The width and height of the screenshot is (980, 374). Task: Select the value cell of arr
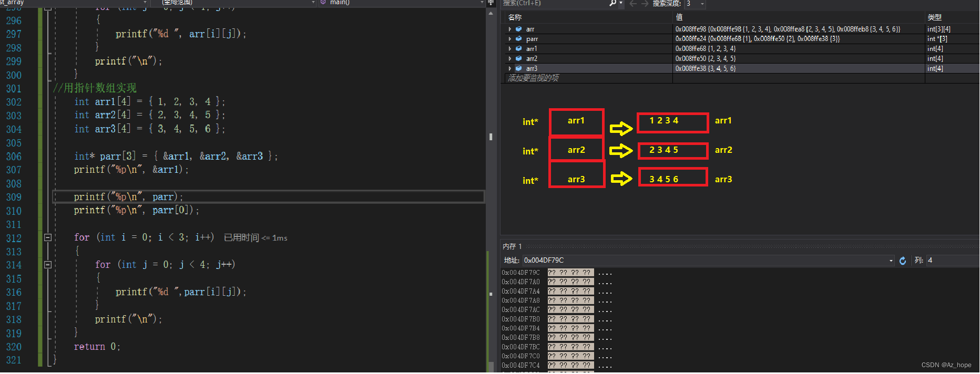(x=799, y=29)
